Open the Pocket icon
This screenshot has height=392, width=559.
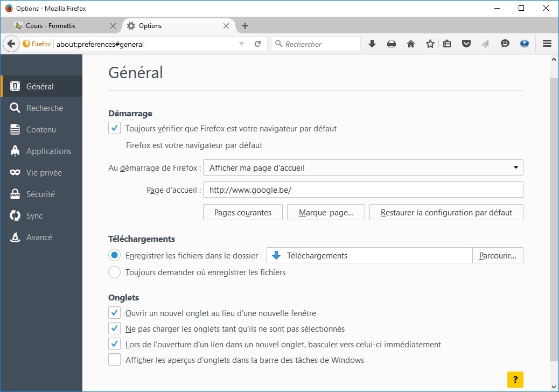pos(466,44)
